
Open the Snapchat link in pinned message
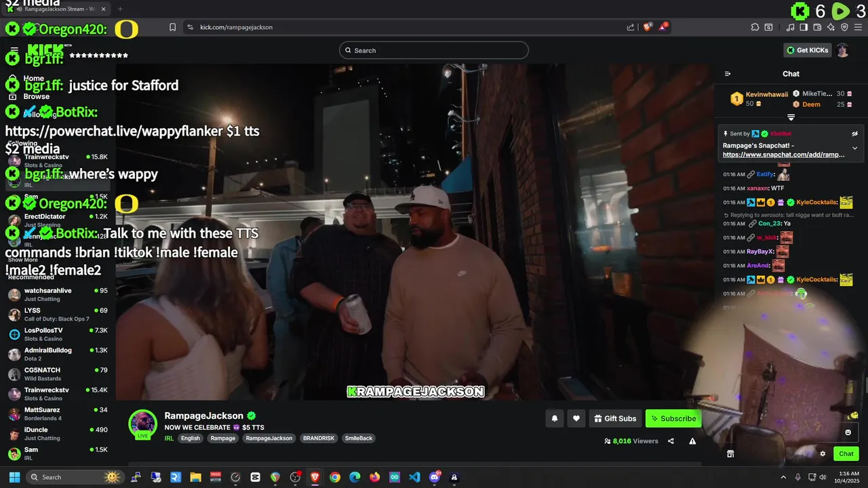click(784, 155)
